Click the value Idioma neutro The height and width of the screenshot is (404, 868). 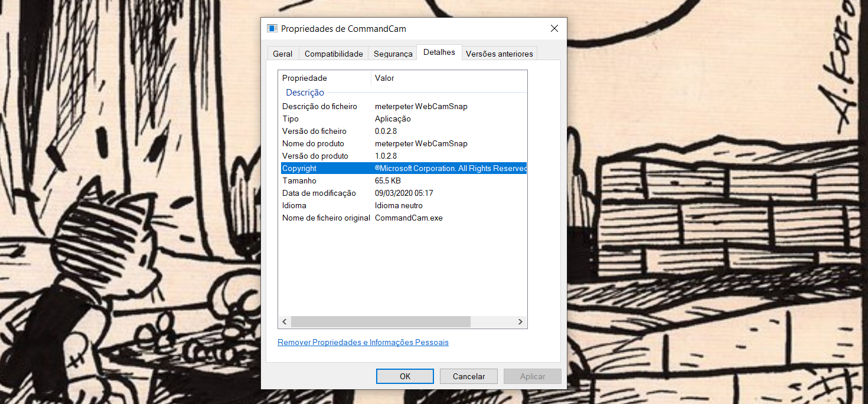pyautogui.click(x=399, y=206)
